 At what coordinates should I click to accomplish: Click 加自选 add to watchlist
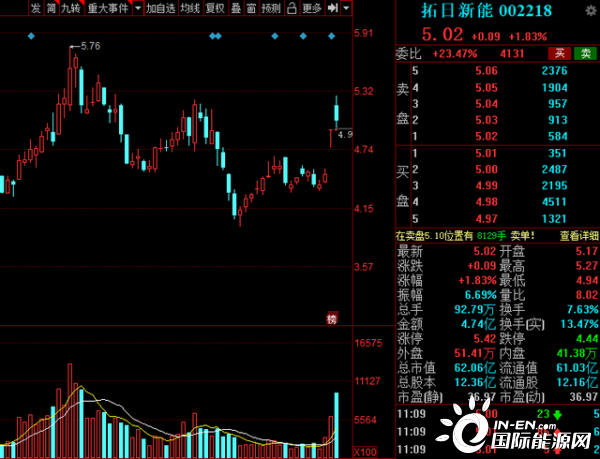(160, 8)
